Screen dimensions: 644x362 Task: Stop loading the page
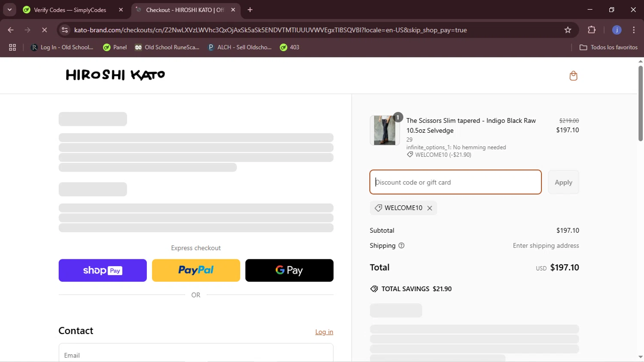click(x=44, y=30)
